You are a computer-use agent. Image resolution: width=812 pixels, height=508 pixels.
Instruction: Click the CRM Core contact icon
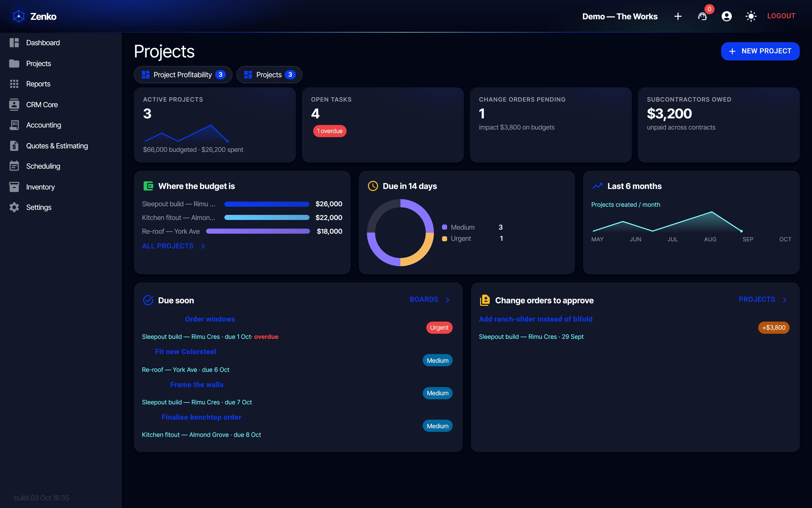[x=14, y=104]
